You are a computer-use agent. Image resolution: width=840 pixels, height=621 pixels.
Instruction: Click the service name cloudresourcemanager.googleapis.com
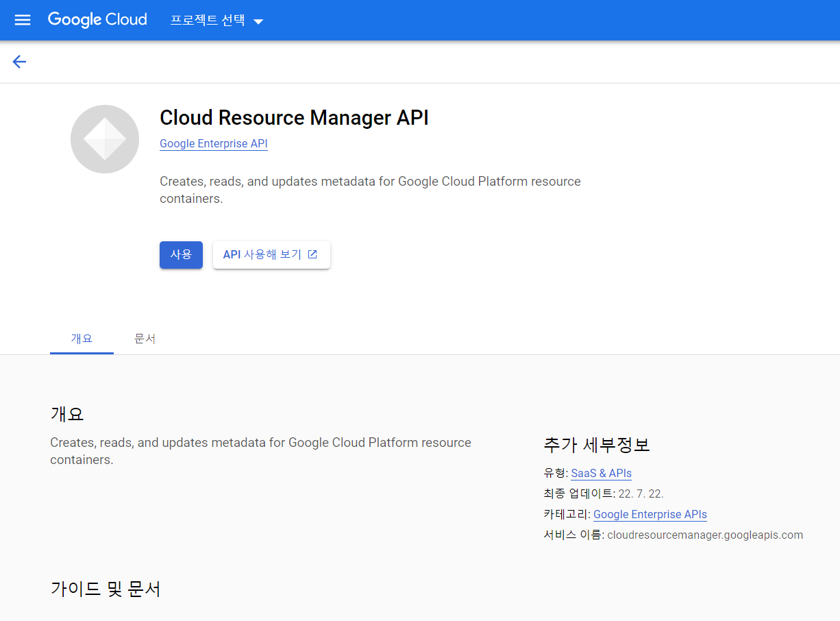tap(705, 535)
